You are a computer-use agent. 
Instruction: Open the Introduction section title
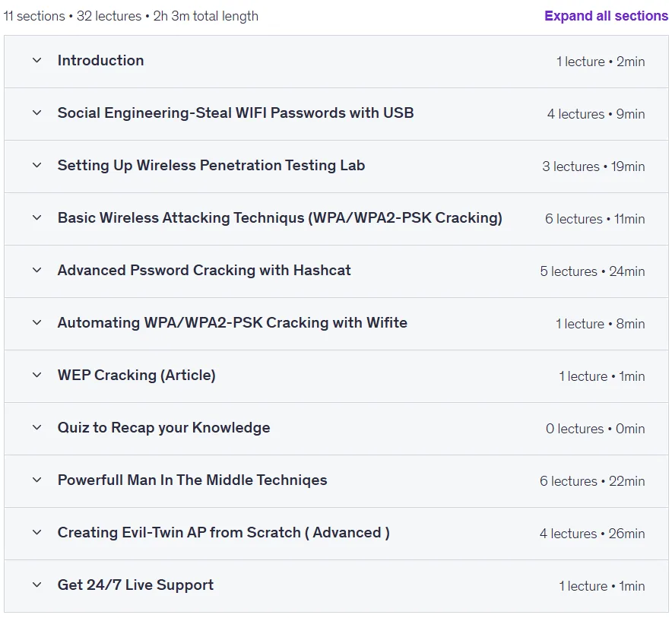(100, 60)
